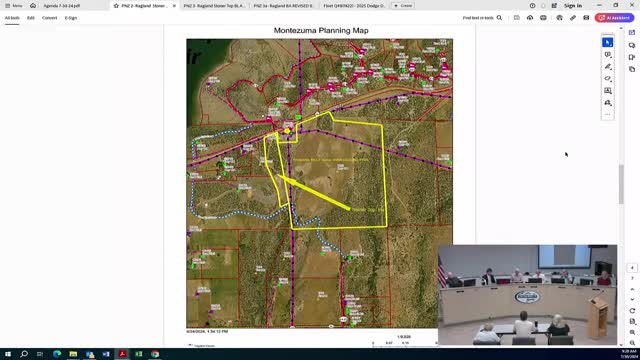Open the page display options icon
This screenshot has width=640, height=360.
tap(632, 322)
